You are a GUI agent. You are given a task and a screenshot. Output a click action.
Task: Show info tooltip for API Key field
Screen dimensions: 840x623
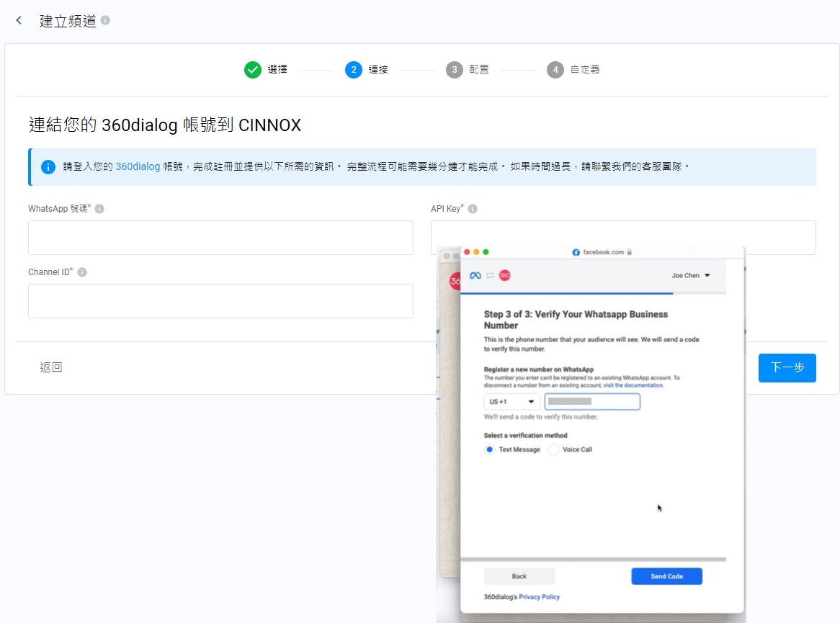coord(473,209)
